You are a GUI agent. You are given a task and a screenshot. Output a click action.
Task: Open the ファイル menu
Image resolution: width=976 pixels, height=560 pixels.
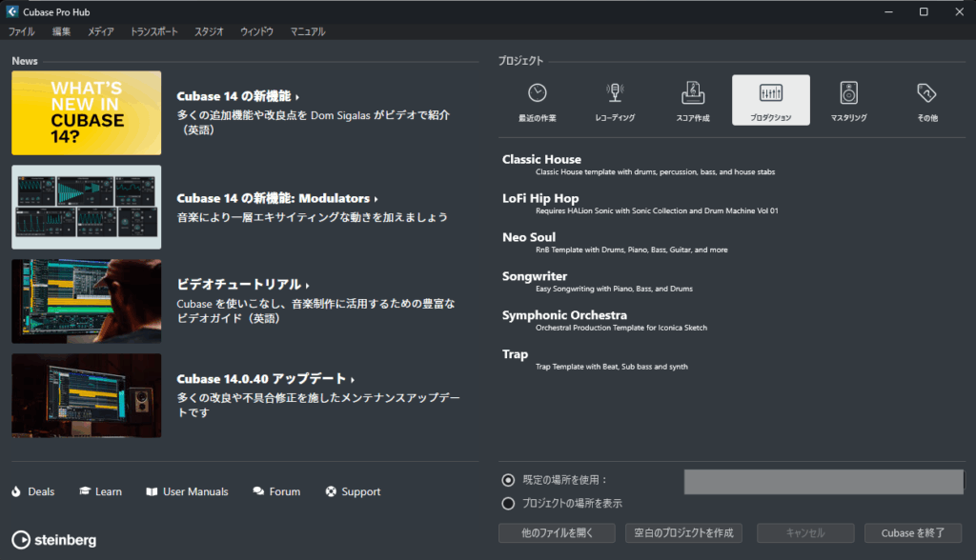[x=21, y=31]
